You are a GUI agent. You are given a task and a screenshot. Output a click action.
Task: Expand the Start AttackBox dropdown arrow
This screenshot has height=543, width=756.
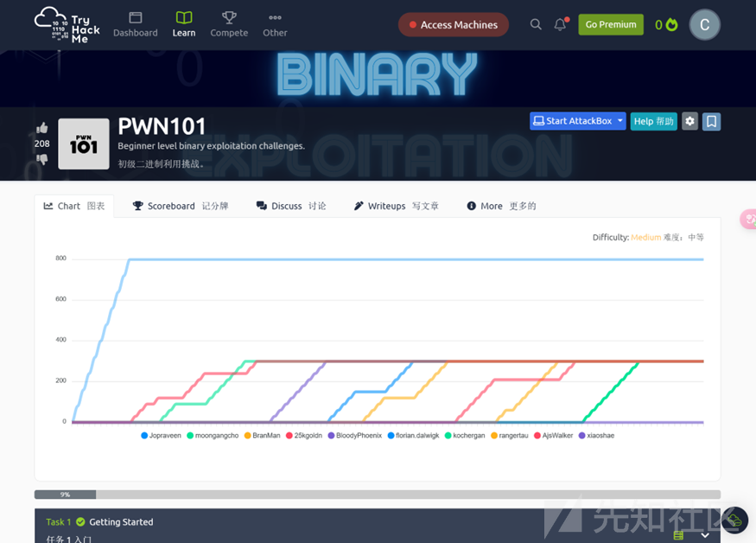(x=620, y=121)
